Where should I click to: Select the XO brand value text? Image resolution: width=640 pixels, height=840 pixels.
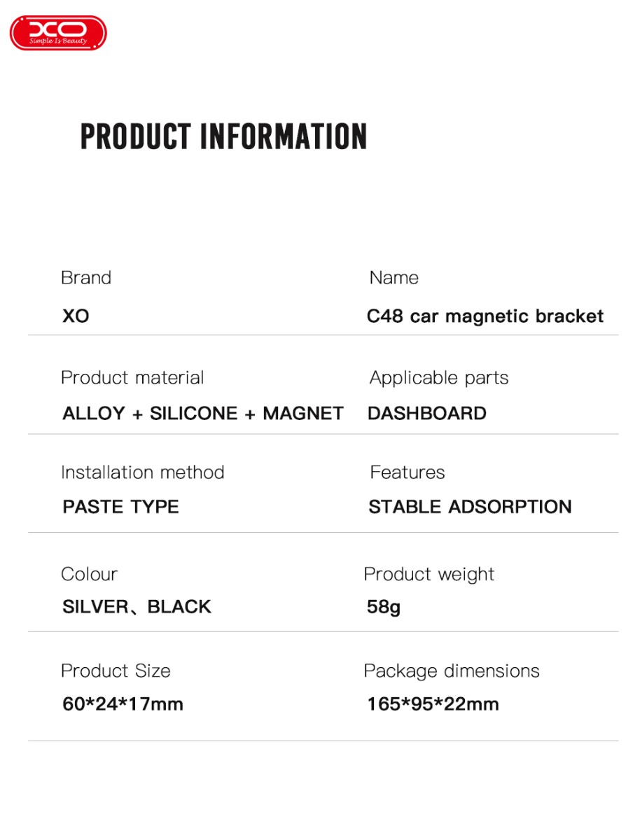pyautogui.click(x=76, y=316)
